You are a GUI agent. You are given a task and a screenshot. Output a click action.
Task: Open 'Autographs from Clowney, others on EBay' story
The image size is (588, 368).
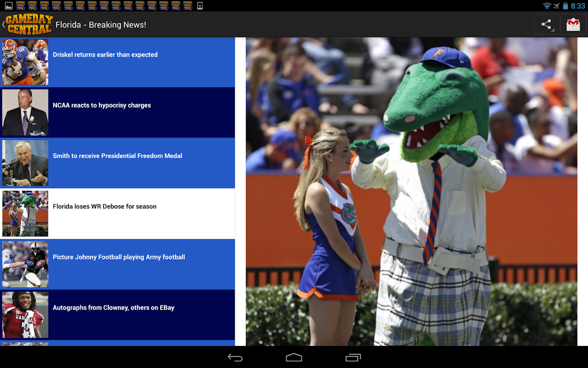tap(118, 315)
